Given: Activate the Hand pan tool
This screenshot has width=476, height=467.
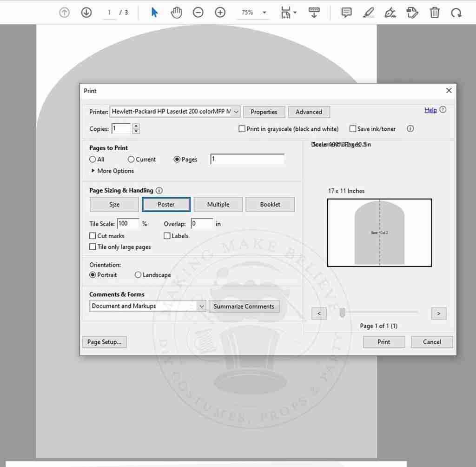Looking at the screenshot, I should pos(176,13).
